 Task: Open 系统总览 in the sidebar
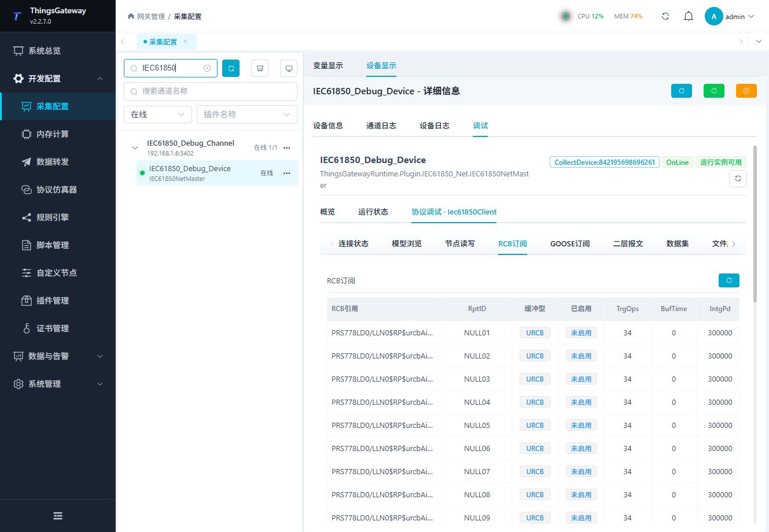click(57, 51)
